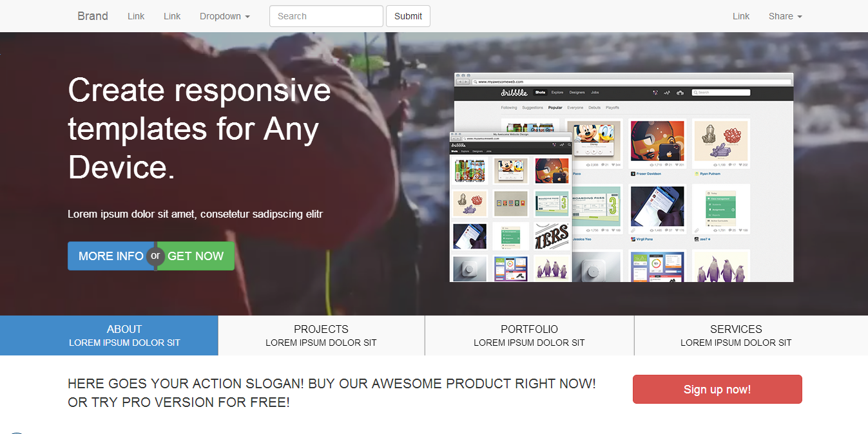Image resolution: width=868 pixels, height=434 pixels.
Task: Click the GET NOW green button
Action: click(x=195, y=256)
